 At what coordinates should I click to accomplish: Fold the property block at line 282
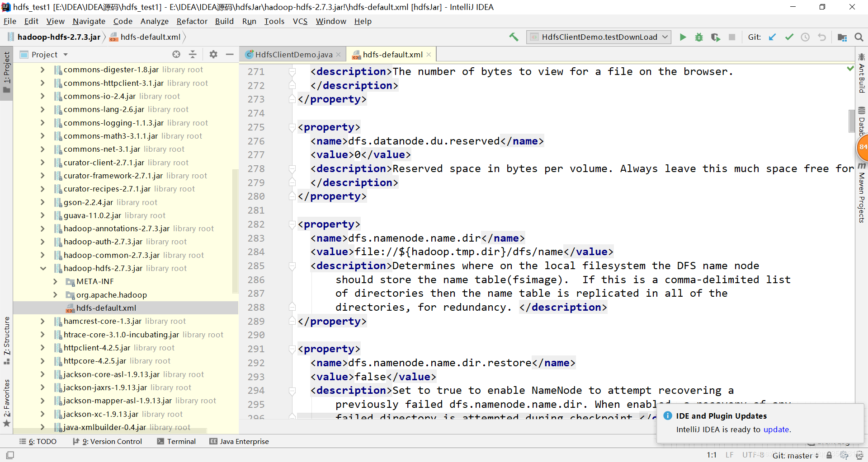point(292,224)
